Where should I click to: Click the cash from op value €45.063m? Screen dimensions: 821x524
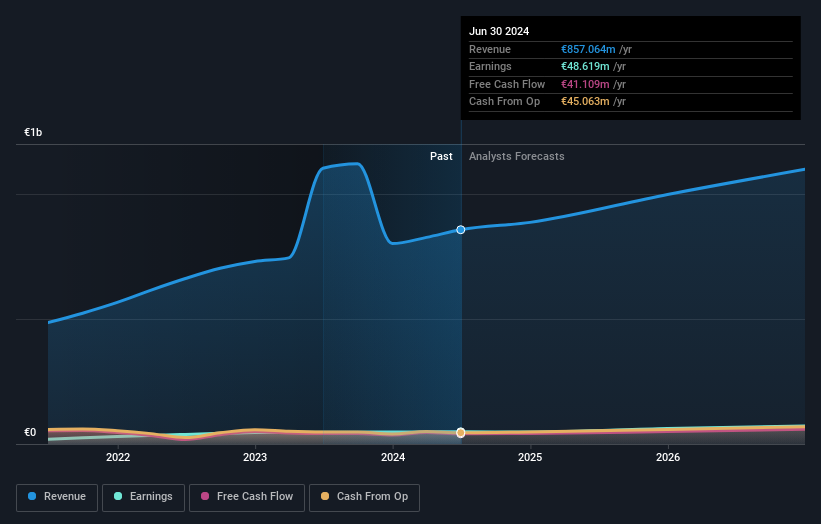(x=585, y=102)
